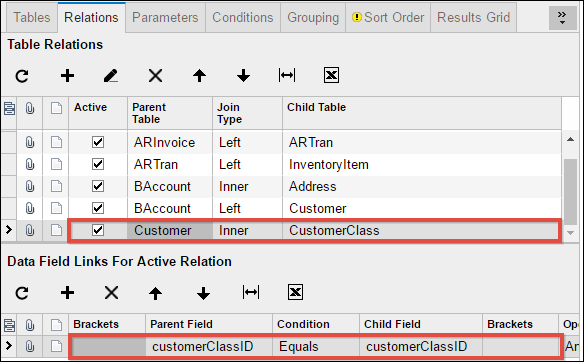Screen dimensions: 584x362
Task: Go to the Conditions tab
Action: click(x=243, y=18)
